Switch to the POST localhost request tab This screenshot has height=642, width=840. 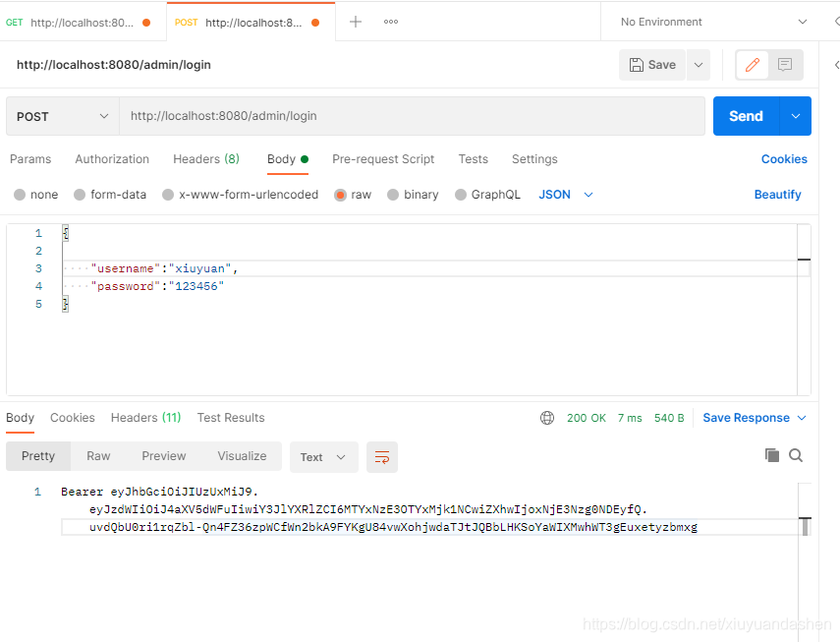point(251,23)
